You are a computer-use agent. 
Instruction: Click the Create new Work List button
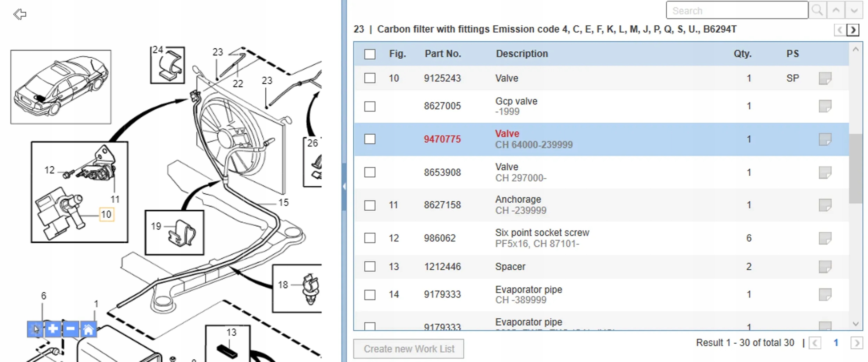(x=409, y=348)
